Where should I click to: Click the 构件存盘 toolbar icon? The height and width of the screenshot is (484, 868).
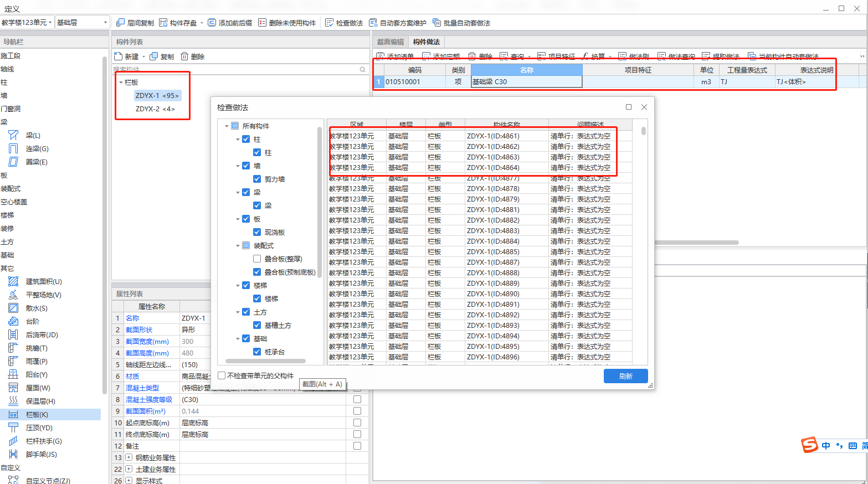point(163,23)
